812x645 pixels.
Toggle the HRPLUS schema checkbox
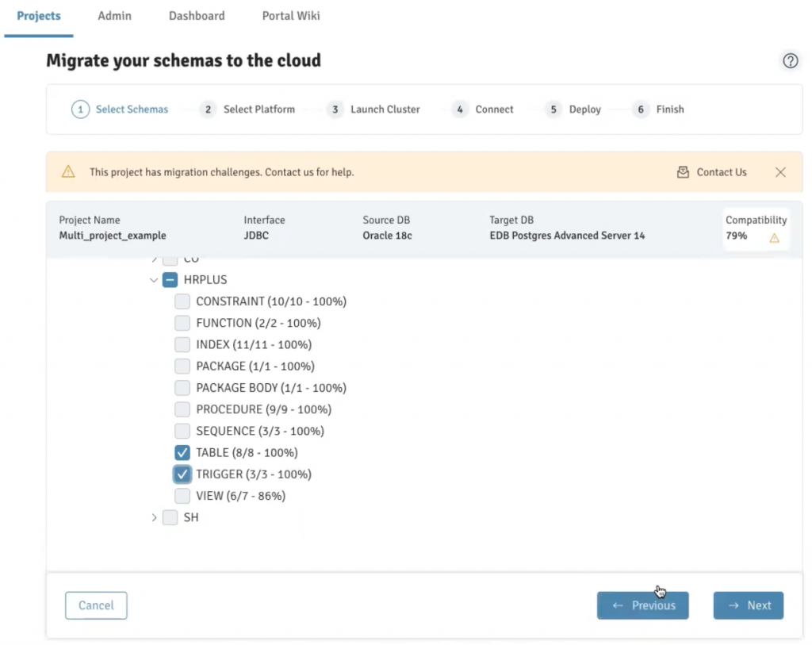170,280
